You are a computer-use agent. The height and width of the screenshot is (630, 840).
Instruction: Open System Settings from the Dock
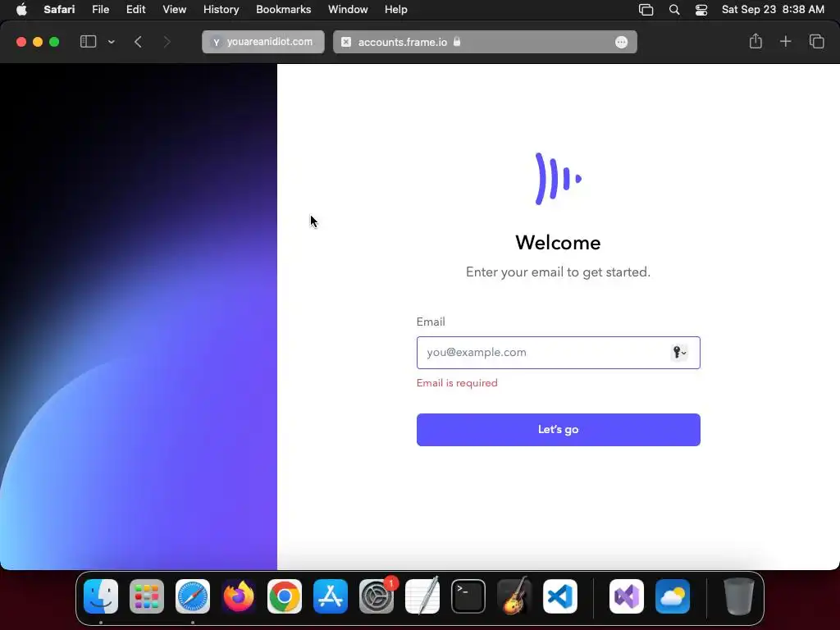[x=376, y=596]
